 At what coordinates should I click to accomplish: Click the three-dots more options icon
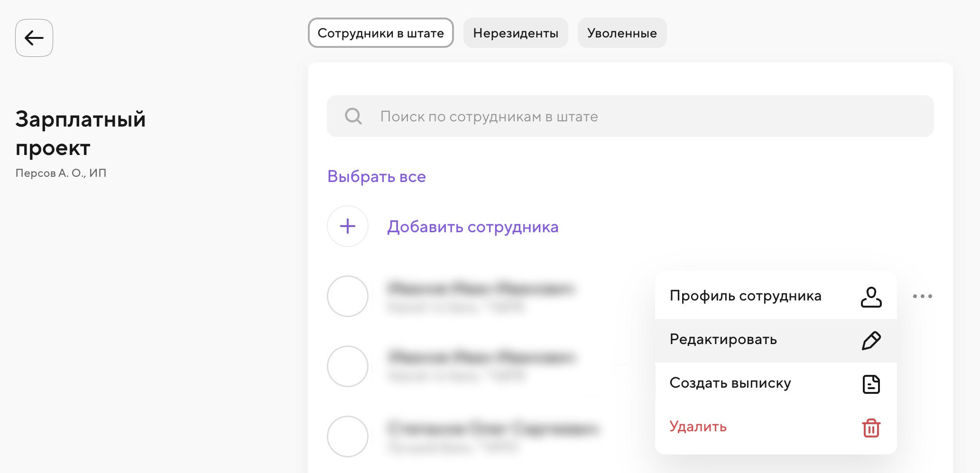tap(922, 296)
